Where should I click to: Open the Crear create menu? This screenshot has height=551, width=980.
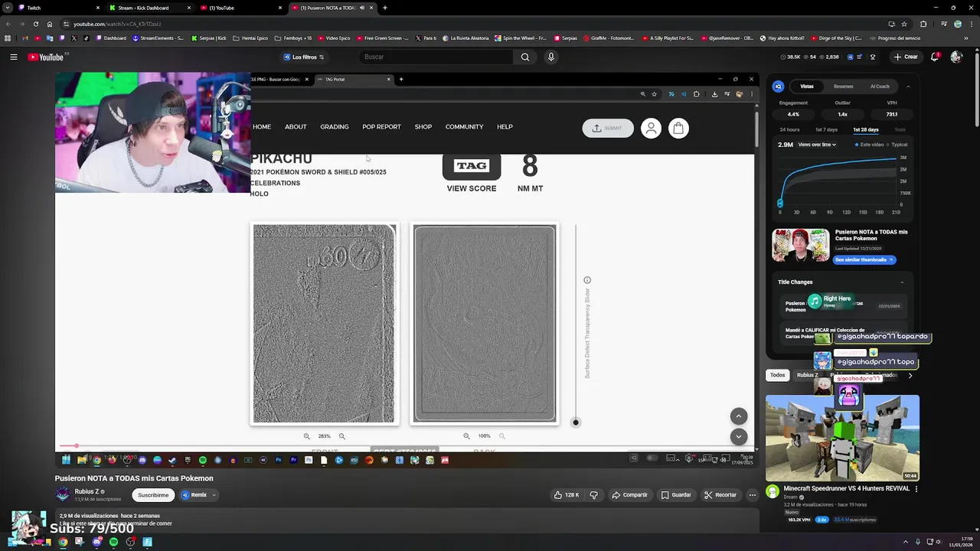click(906, 57)
